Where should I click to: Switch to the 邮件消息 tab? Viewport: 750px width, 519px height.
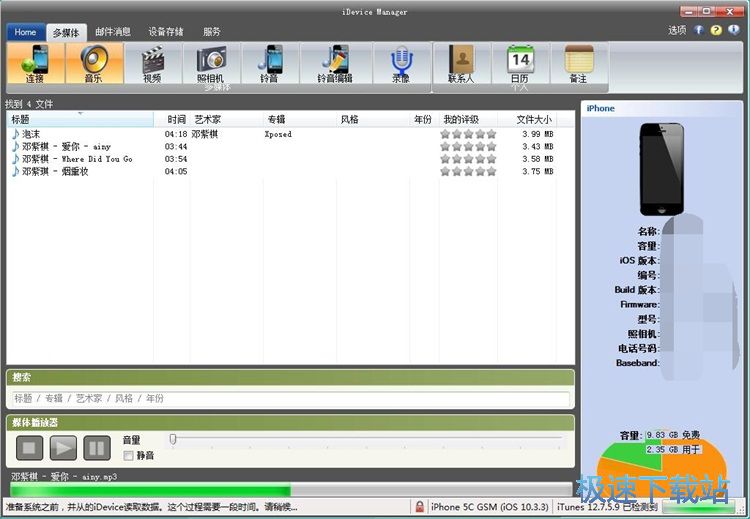click(113, 32)
